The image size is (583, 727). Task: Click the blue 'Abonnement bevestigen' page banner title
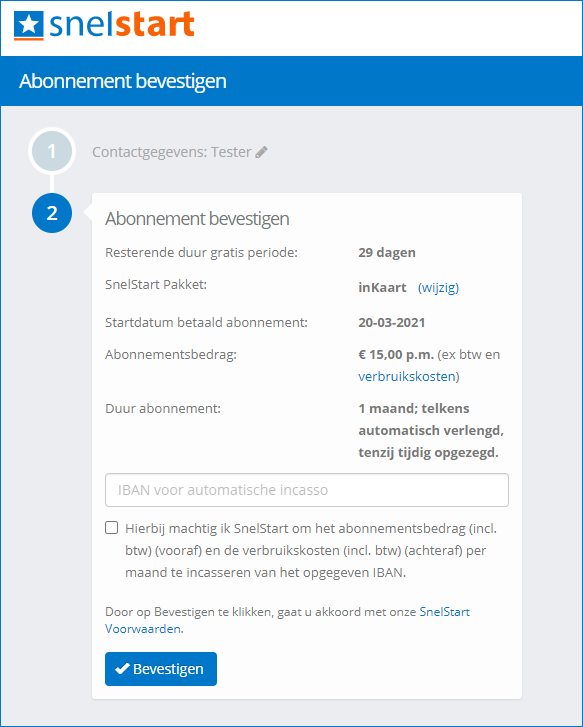[x=123, y=81]
